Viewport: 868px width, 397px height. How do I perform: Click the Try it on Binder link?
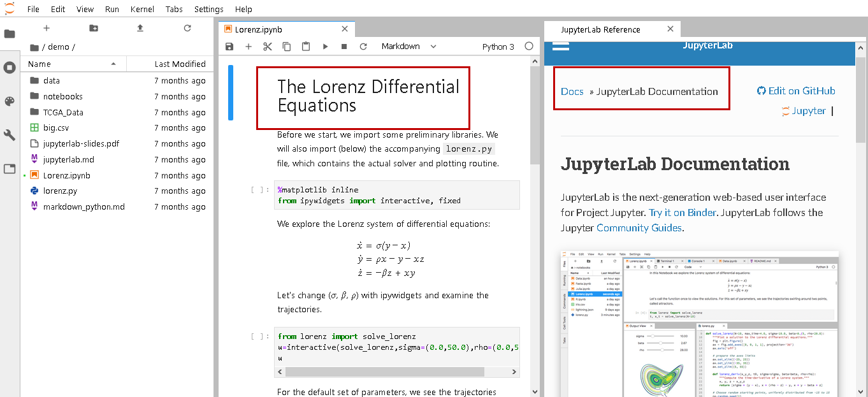683,212
